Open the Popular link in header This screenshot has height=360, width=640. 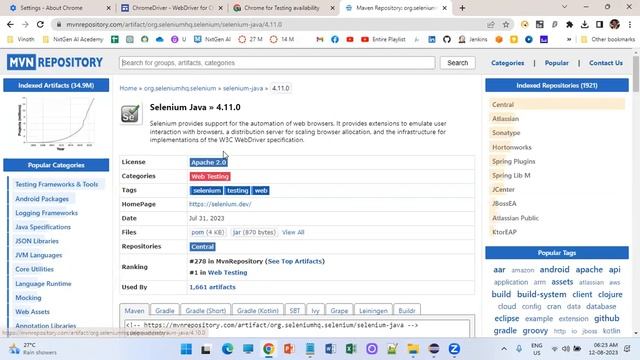pos(556,63)
